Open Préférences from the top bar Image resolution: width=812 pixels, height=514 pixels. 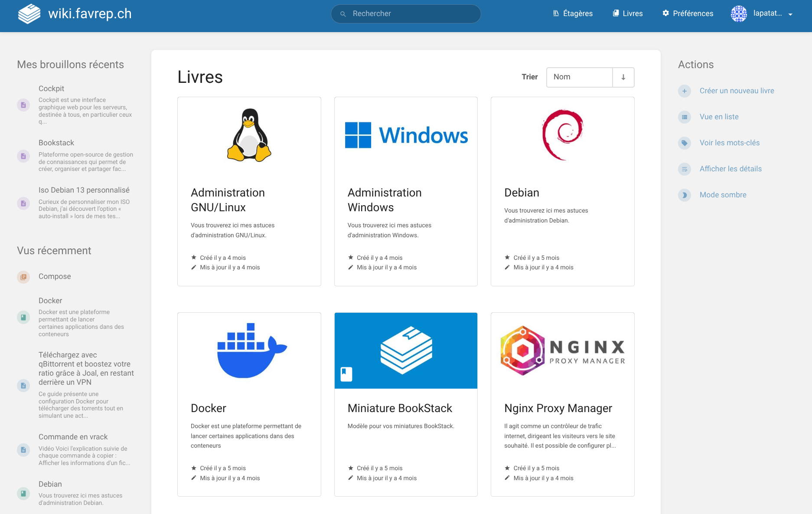[x=688, y=13]
